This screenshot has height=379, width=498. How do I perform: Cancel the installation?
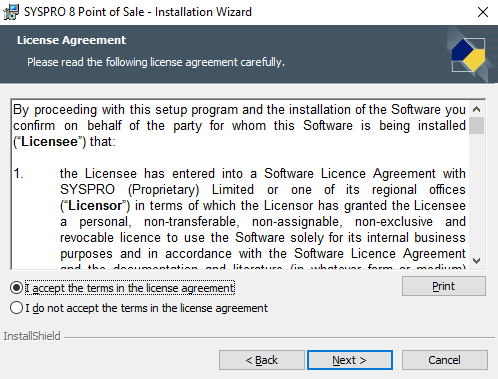coord(444,360)
